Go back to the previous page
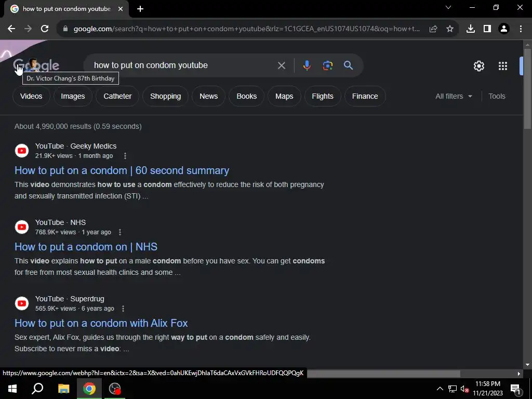 click(x=11, y=29)
